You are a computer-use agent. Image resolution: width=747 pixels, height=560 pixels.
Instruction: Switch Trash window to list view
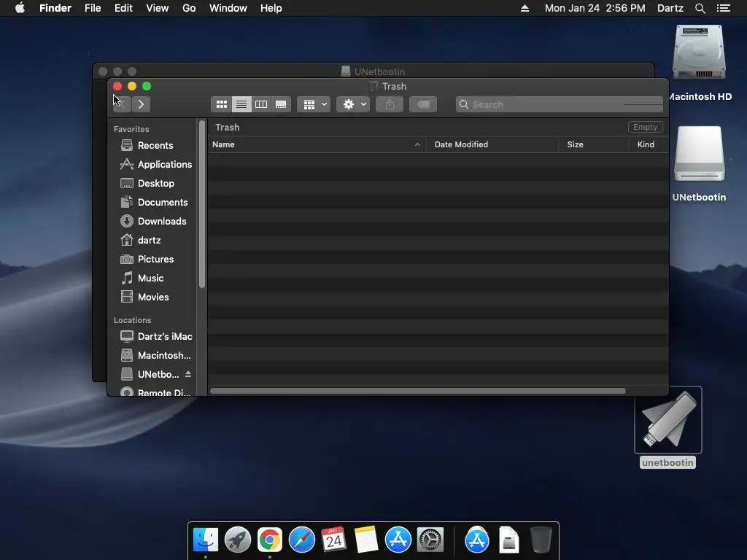[241, 104]
